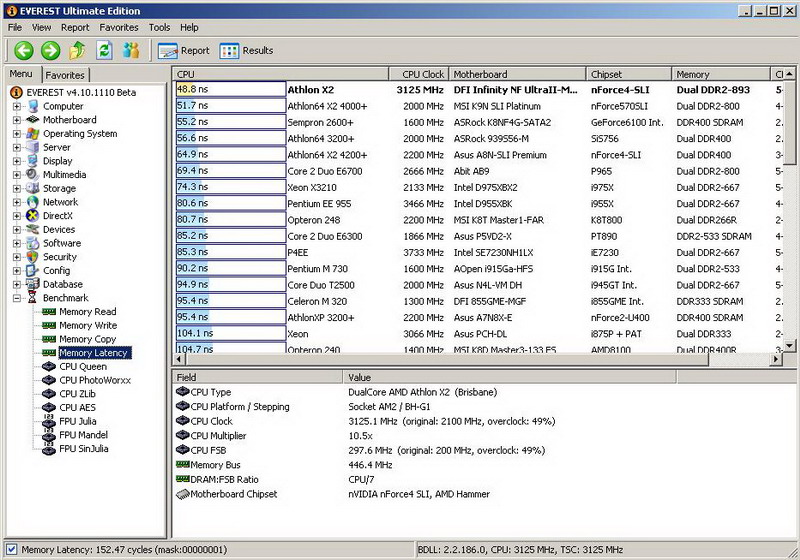Select the Athlon X2 48.8 ns result row
This screenshot has width=800, height=560.
pos(477,89)
